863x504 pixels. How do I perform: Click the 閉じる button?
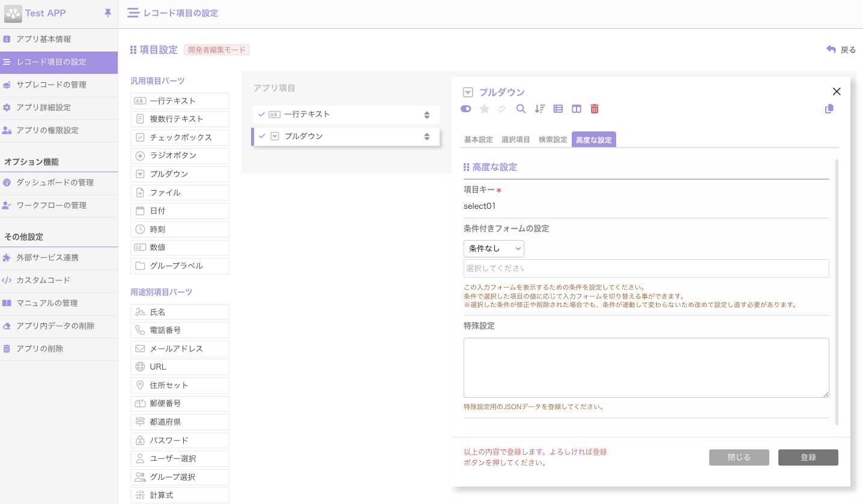click(739, 457)
